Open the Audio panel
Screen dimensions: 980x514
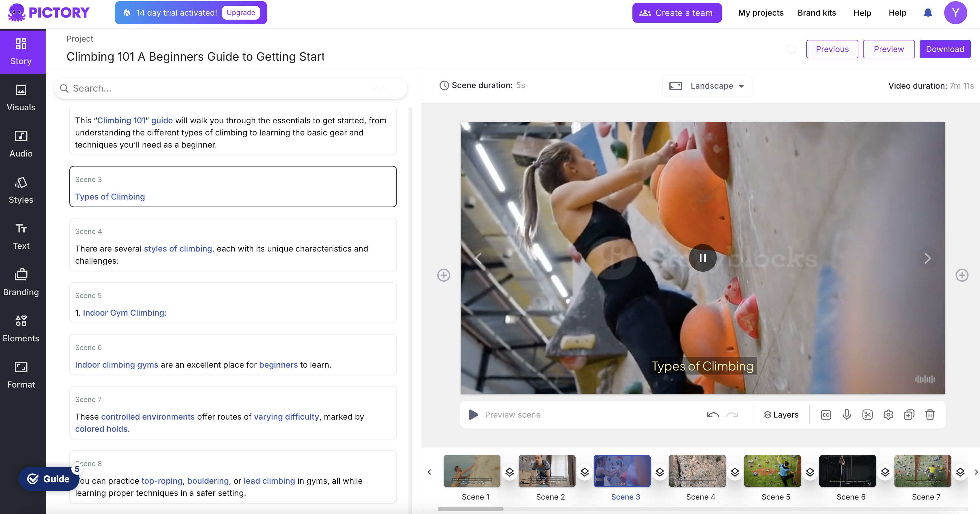21,144
